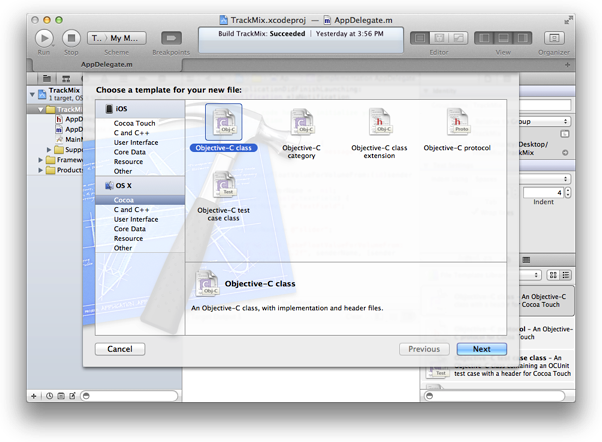Click the build status activity viewer

(x=301, y=40)
